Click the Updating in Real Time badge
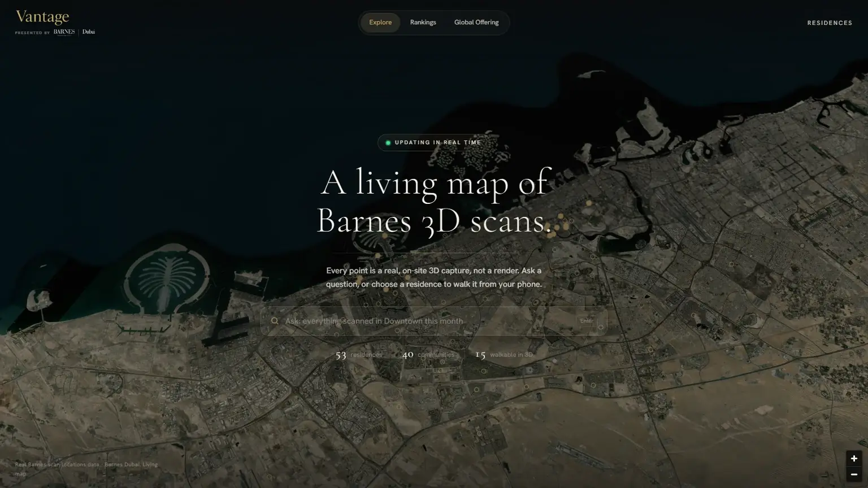This screenshot has height=488, width=868. coord(433,142)
